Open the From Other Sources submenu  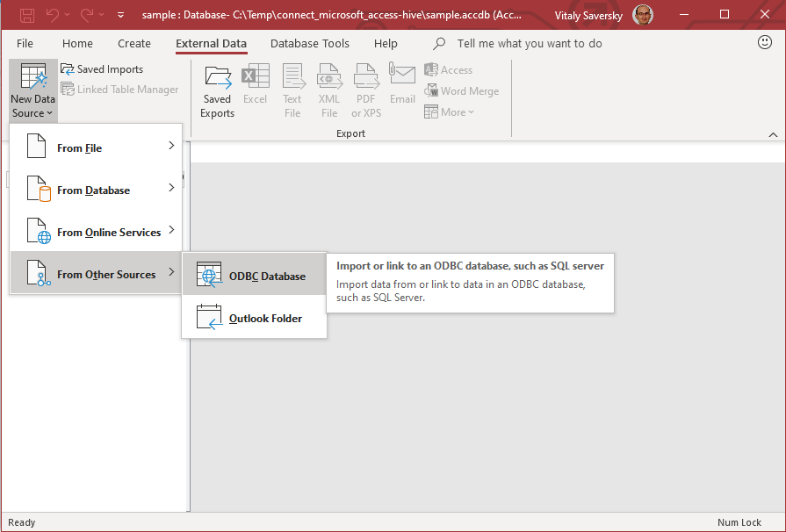95,274
